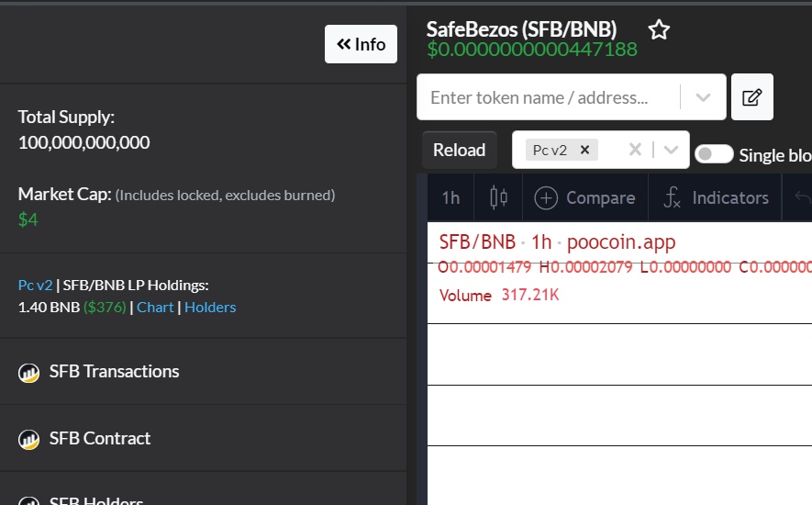
Task: Click the undo arrow in chart toolbar
Action: (x=803, y=197)
